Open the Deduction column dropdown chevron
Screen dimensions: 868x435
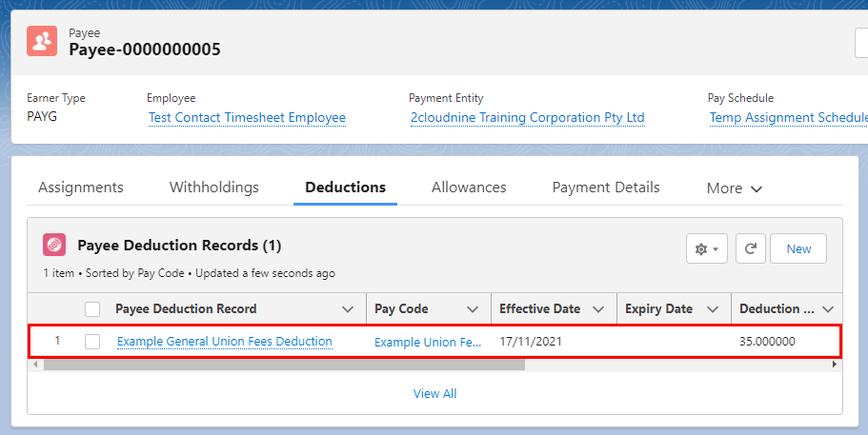[828, 309]
